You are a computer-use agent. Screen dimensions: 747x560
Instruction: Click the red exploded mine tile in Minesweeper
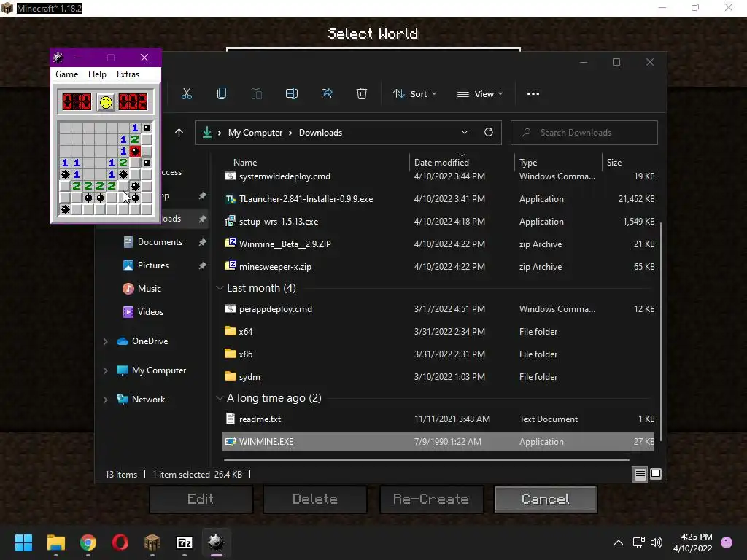pyautogui.click(x=135, y=151)
